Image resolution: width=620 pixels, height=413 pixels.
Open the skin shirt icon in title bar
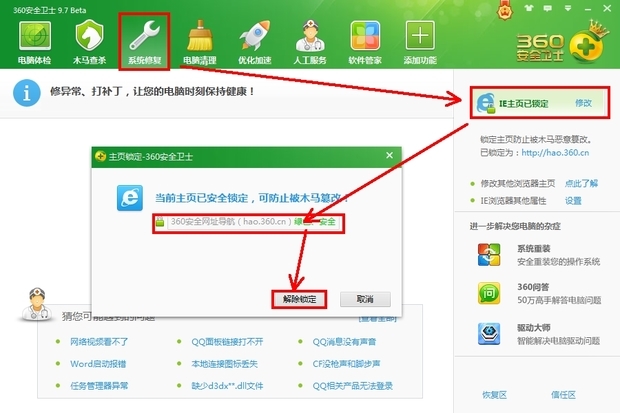[529, 8]
